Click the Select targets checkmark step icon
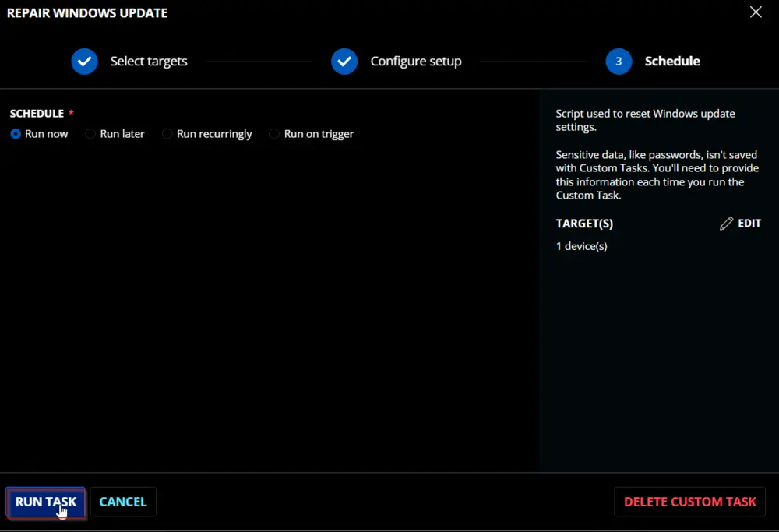 (x=84, y=61)
